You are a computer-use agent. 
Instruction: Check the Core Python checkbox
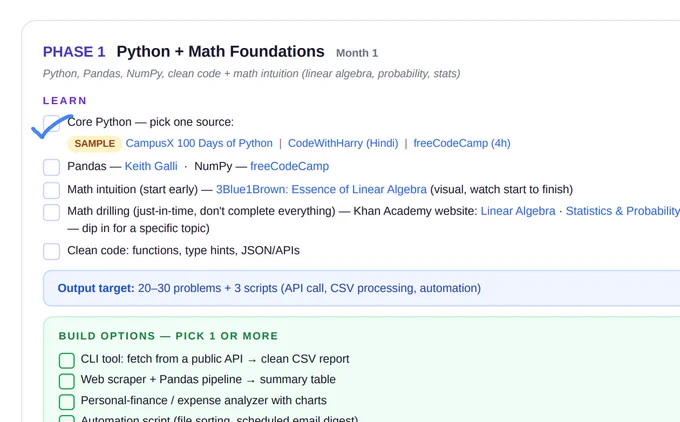(x=52, y=123)
